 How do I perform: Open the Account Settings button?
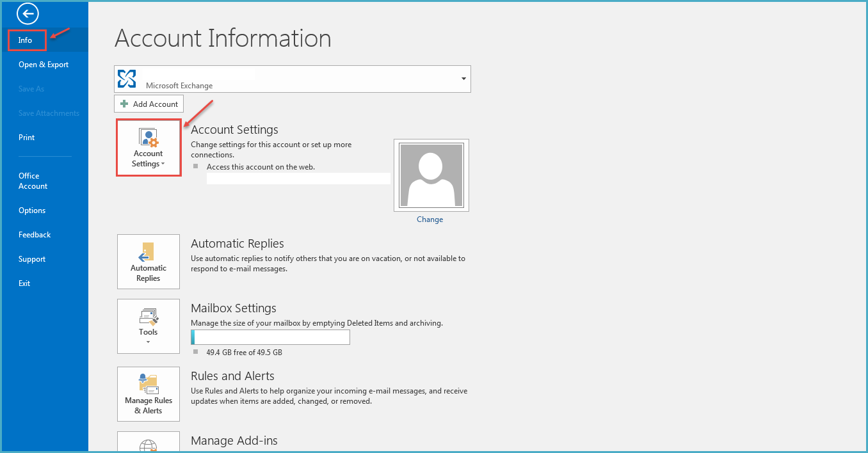click(x=149, y=147)
